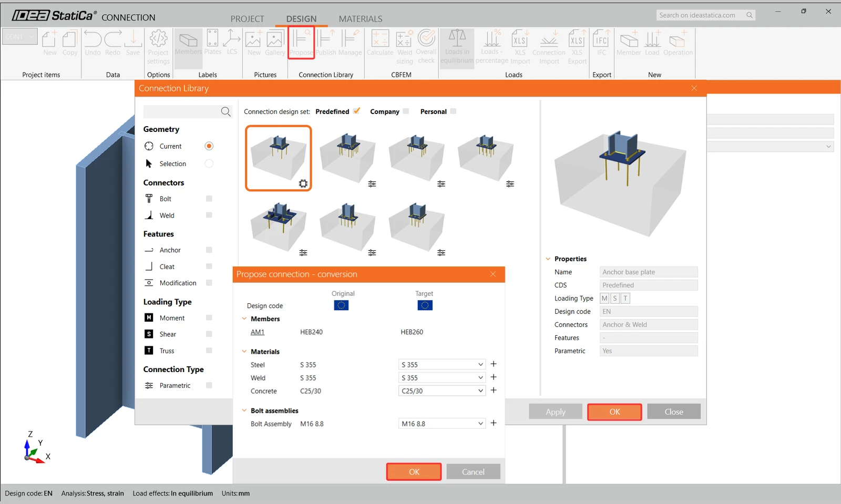841x504 pixels.
Task: Save the project using ribbon icon
Action: pos(133,43)
